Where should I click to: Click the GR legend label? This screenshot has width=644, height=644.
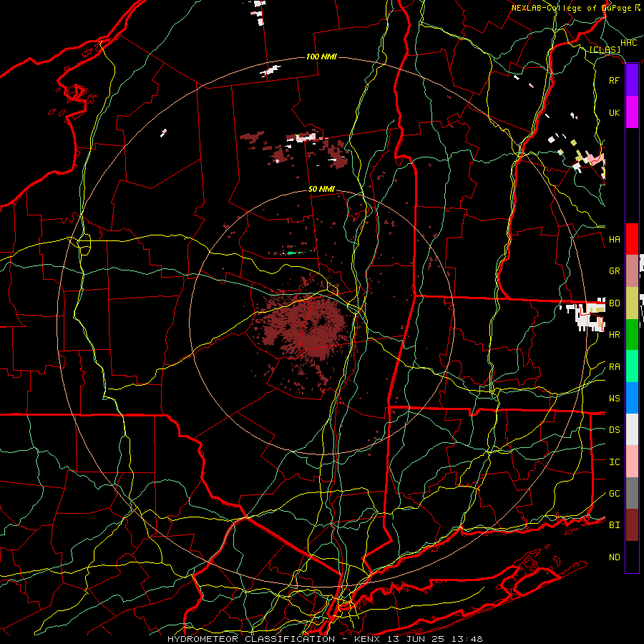point(615,271)
